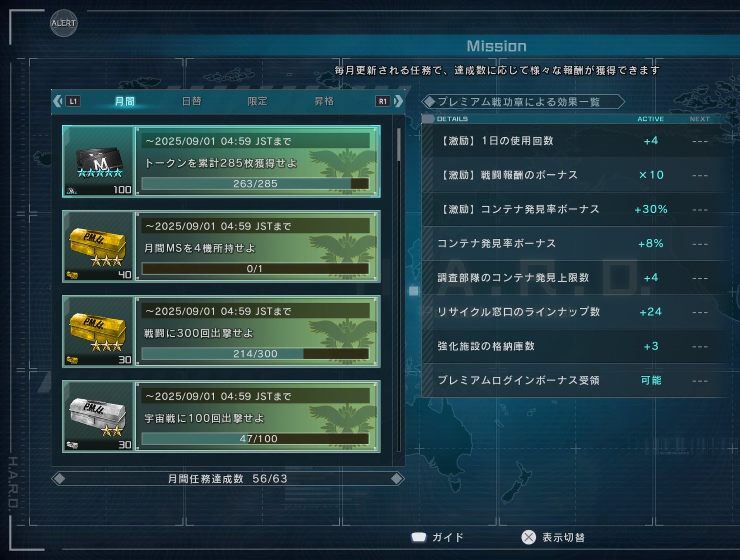This screenshot has width=740, height=560.
Task: Click the X button icon for 表示切替
Action: [528, 537]
